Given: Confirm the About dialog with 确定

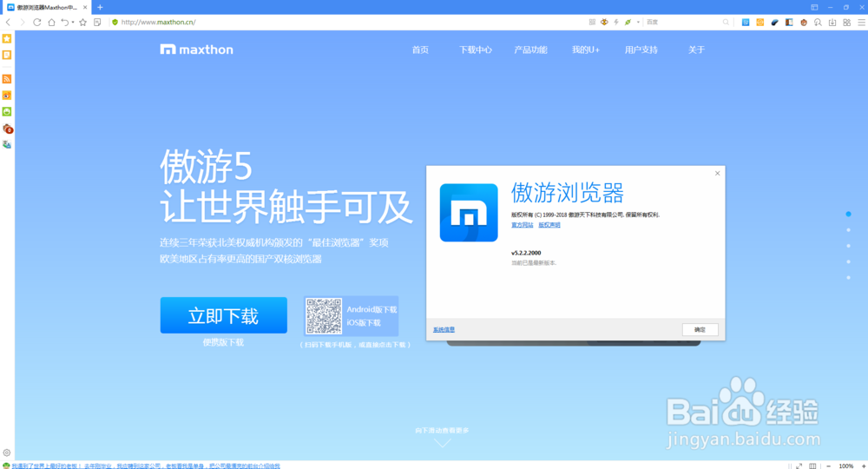Looking at the screenshot, I should coord(700,329).
